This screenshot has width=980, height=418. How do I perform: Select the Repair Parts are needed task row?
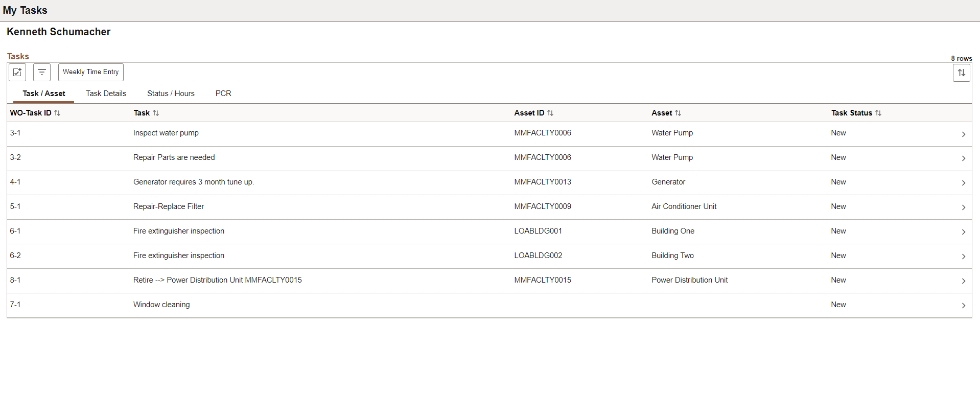point(489,158)
